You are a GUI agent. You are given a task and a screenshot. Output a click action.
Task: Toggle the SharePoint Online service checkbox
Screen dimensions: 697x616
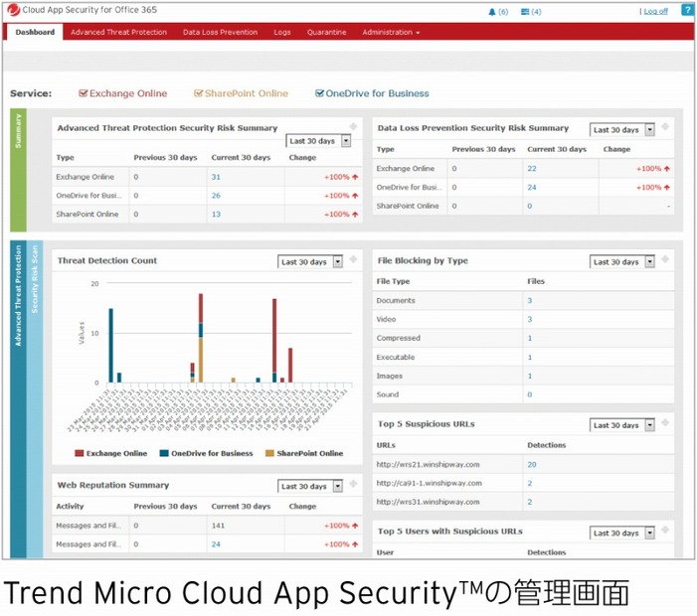coord(198,93)
